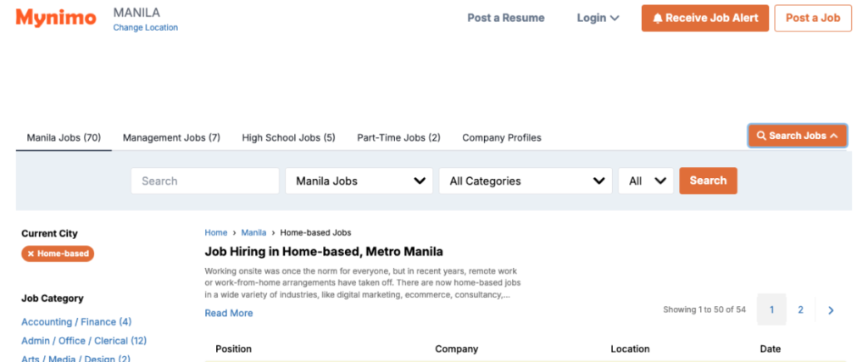
Task: Click the Receive Job Alert bell button
Action: (x=704, y=18)
